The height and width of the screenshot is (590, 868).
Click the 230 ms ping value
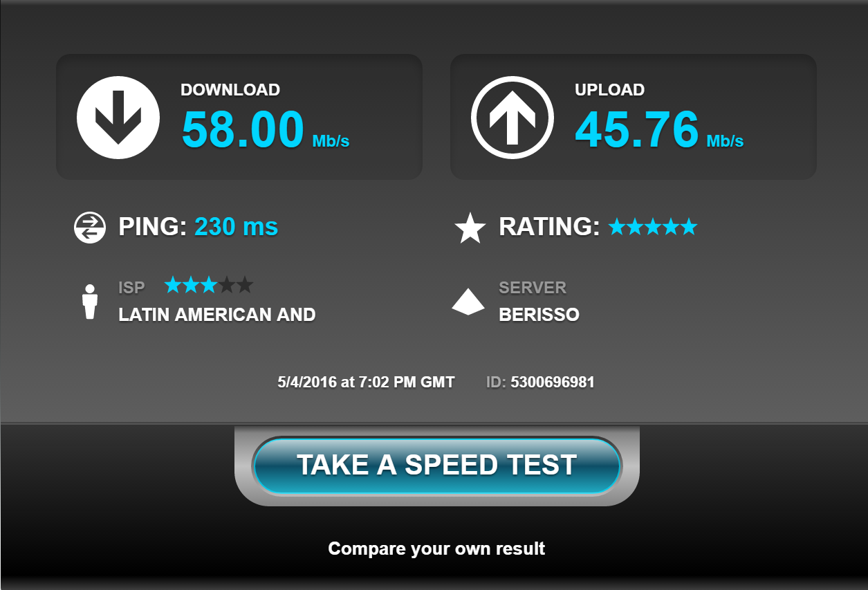tap(237, 226)
